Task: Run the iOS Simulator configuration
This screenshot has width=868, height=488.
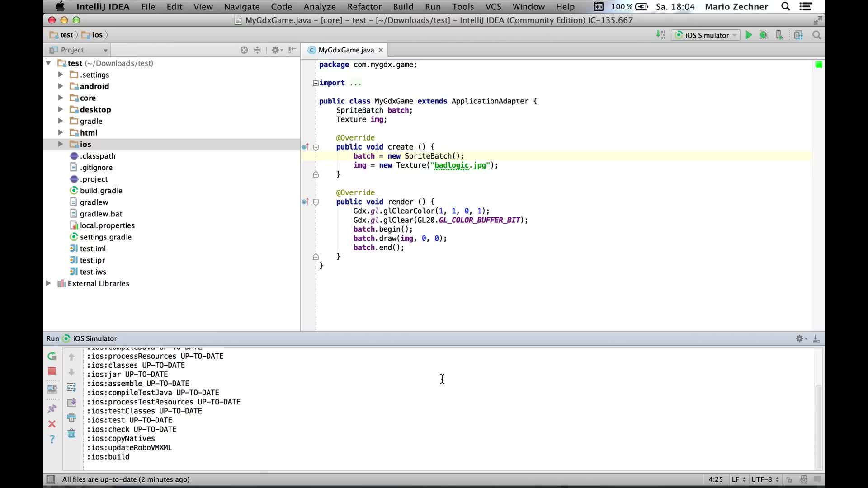Action: pyautogui.click(x=749, y=35)
